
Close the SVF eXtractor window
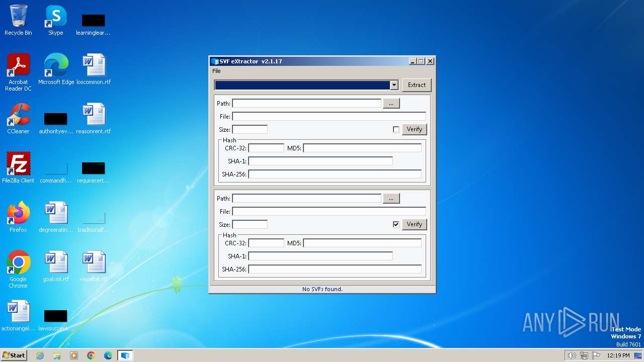pyautogui.click(x=430, y=61)
